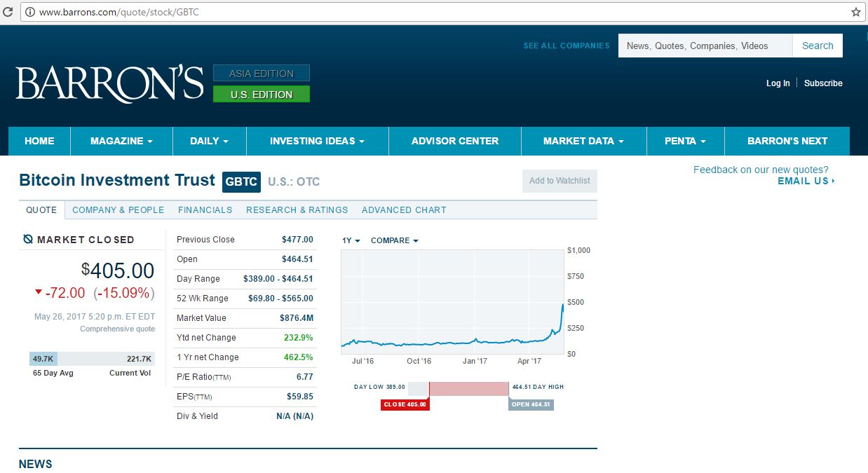Screen dimensions: 868x473
Task: Click the Market Value $876.4M
Action: [297, 318]
